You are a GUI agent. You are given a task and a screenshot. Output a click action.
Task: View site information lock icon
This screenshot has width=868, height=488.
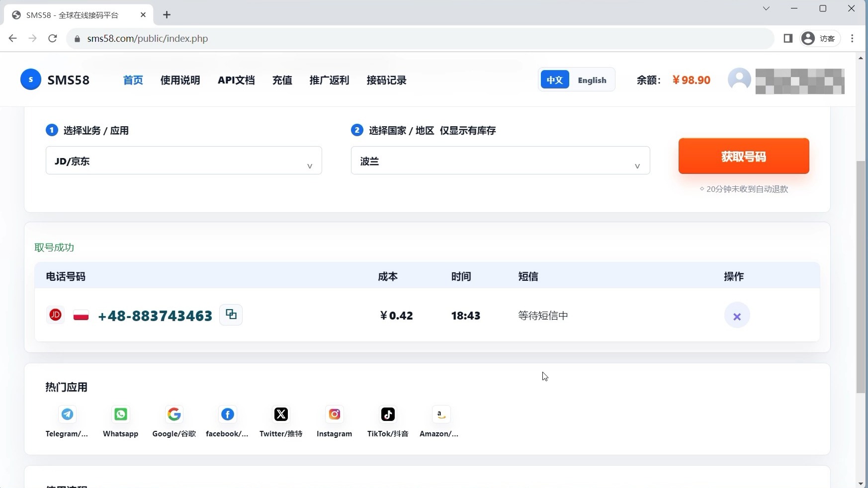(77, 39)
